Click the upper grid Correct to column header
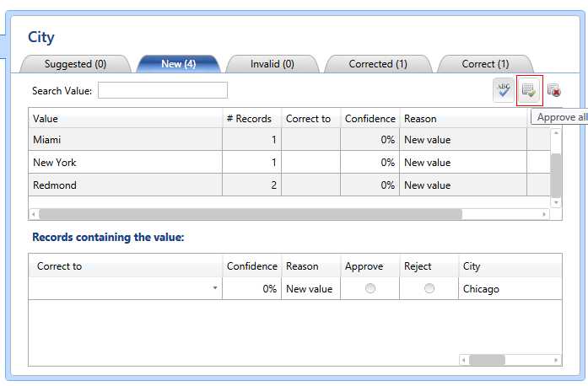The image size is (588, 386). point(311,119)
